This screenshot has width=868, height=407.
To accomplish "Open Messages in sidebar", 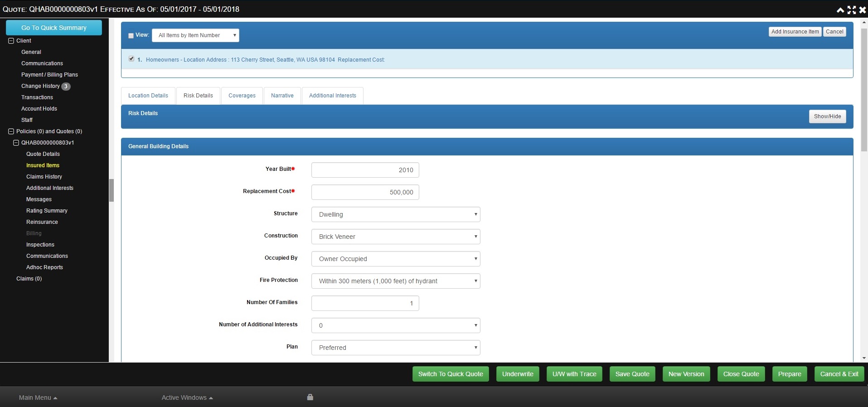I will pos(39,199).
